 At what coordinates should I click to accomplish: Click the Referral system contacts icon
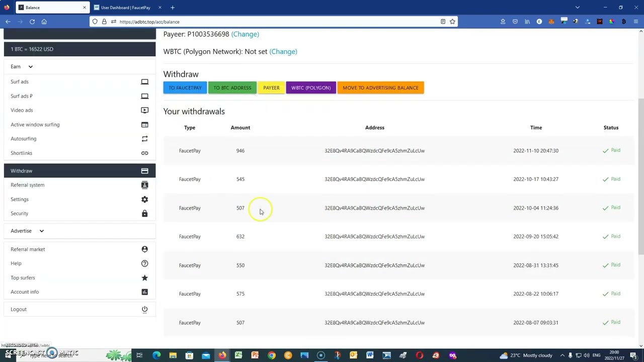(x=144, y=185)
